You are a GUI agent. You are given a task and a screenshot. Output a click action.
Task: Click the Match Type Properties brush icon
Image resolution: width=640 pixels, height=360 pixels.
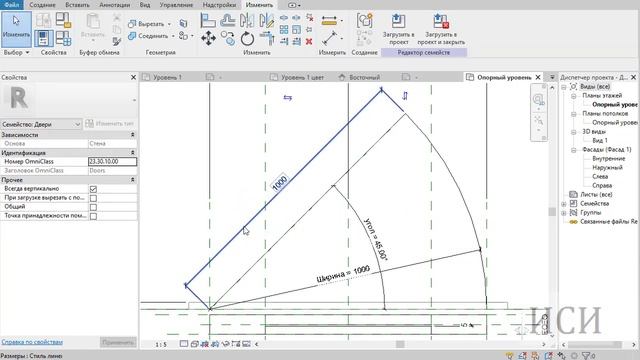click(x=117, y=41)
